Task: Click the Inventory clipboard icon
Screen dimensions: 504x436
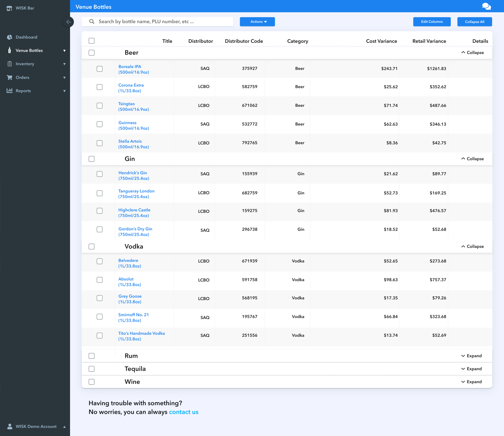Action: coord(9,64)
